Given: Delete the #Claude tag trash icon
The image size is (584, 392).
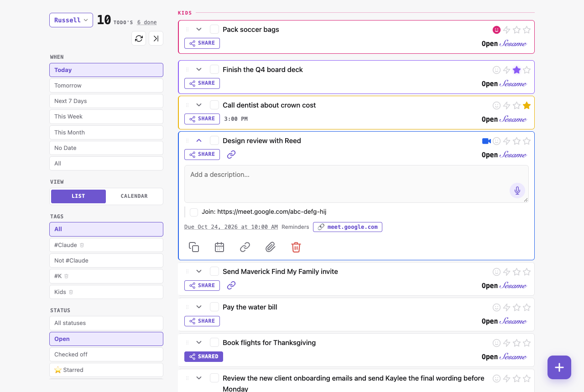Looking at the screenshot, I should [82, 245].
